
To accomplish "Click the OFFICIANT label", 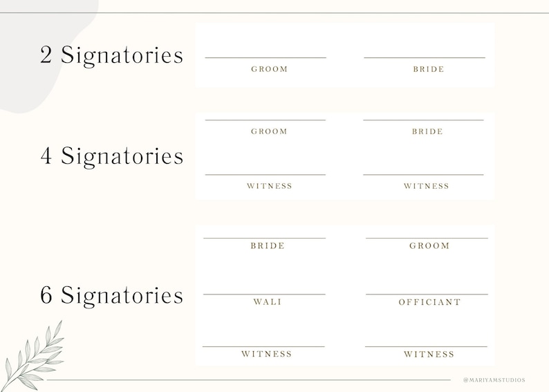I will [x=429, y=302].
